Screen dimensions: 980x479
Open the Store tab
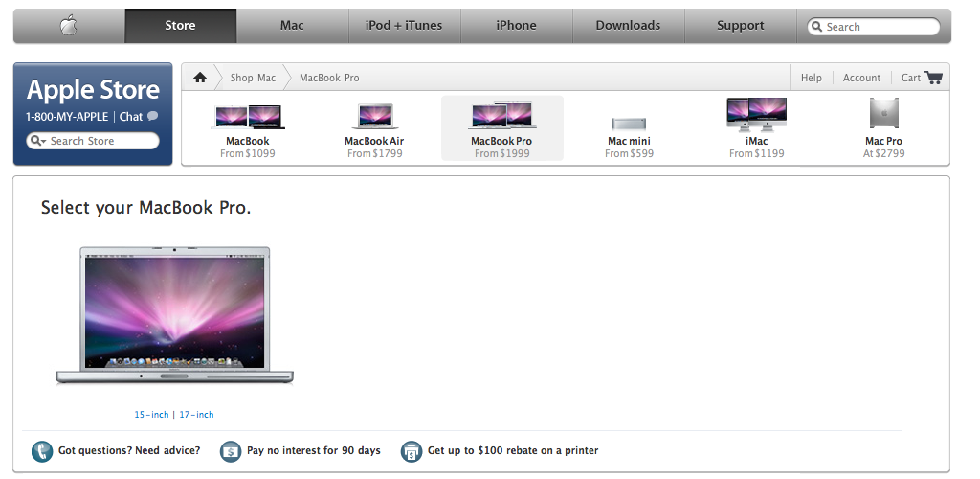[x=181, y=26]
